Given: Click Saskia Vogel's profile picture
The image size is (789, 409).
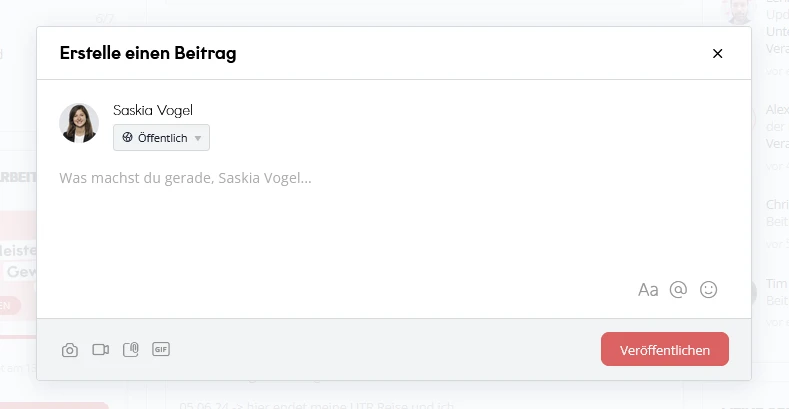Looking at the screenshot, I should [x=79, y=123].
